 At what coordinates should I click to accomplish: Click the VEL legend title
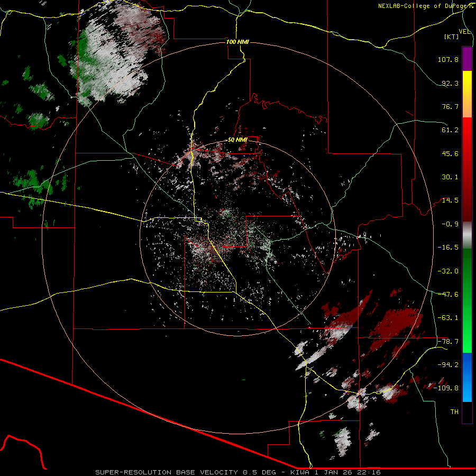(464, 32)
